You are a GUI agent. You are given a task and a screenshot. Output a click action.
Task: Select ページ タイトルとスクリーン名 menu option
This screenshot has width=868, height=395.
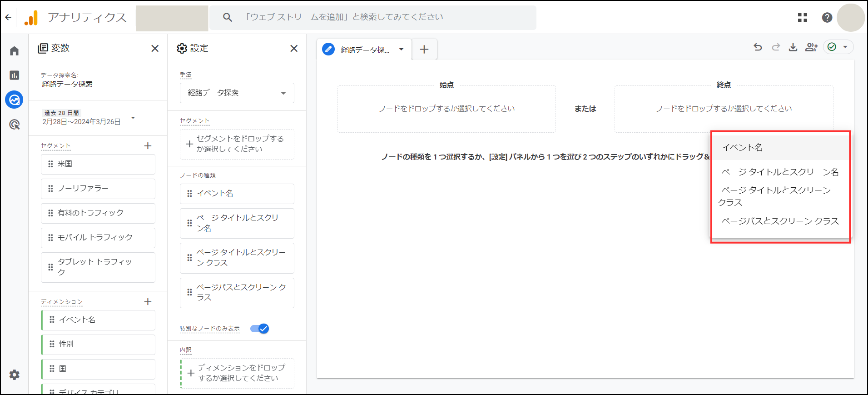(x=780, y=172)
